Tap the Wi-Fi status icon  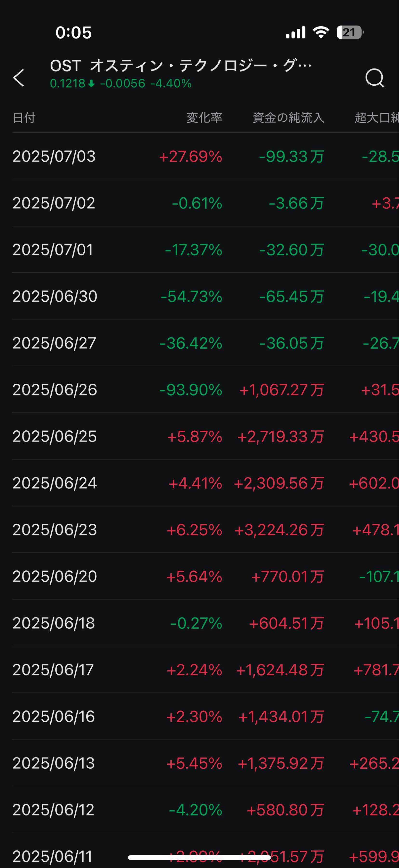click(x=320, y=32)
